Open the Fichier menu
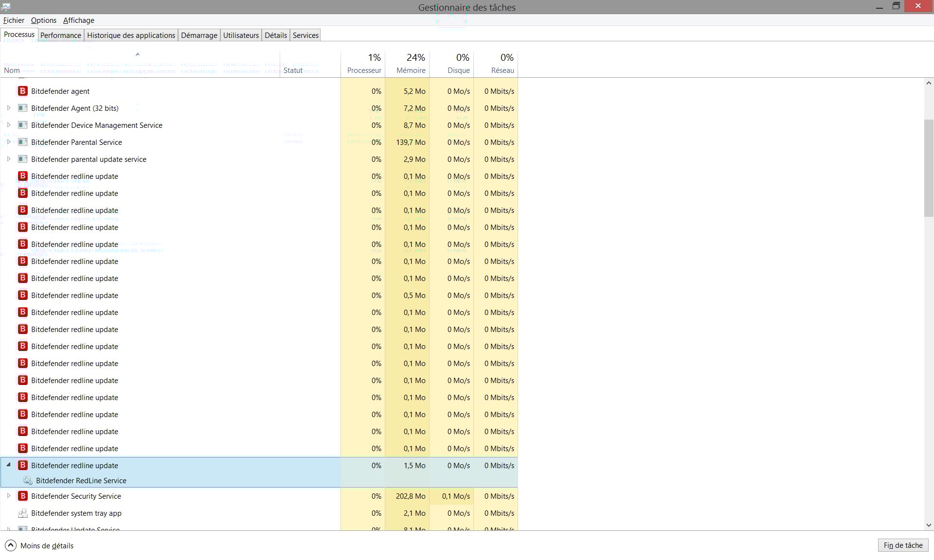Image resolution: width=934 pixels, height=560 pixels. pos(14,20)
